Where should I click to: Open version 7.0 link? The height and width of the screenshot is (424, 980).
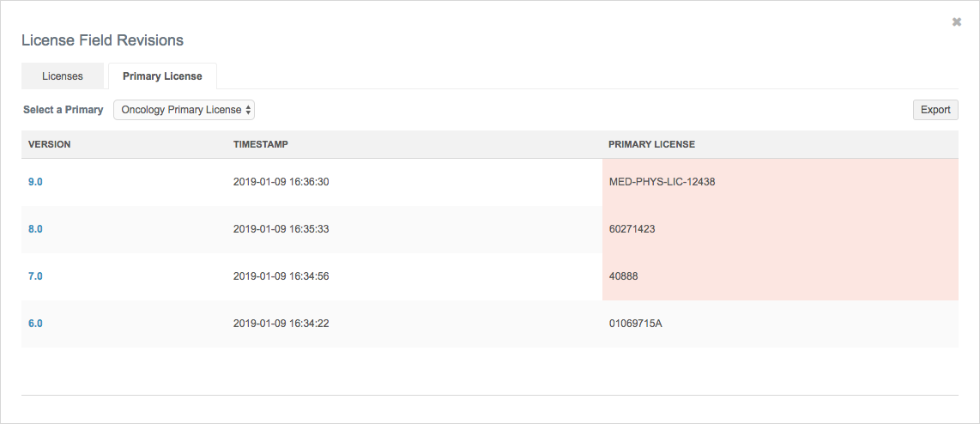(x=35, y=276)
